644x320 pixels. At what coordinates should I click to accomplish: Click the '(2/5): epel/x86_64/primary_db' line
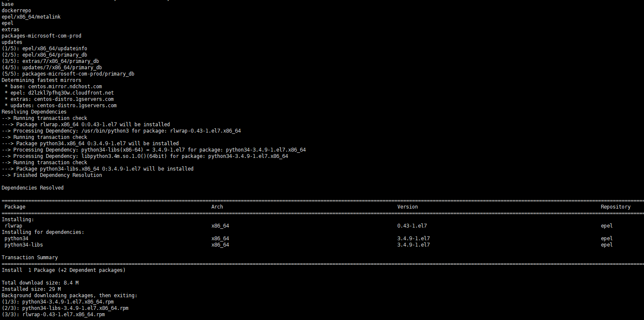click(x=44, y=55)
